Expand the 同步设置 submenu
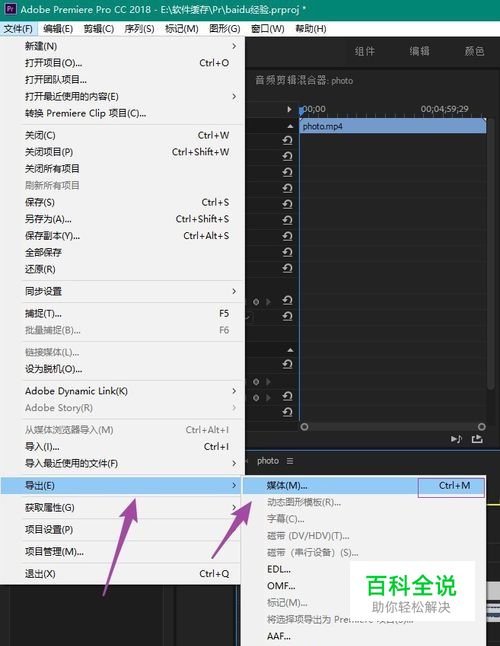 click(122, 291)
